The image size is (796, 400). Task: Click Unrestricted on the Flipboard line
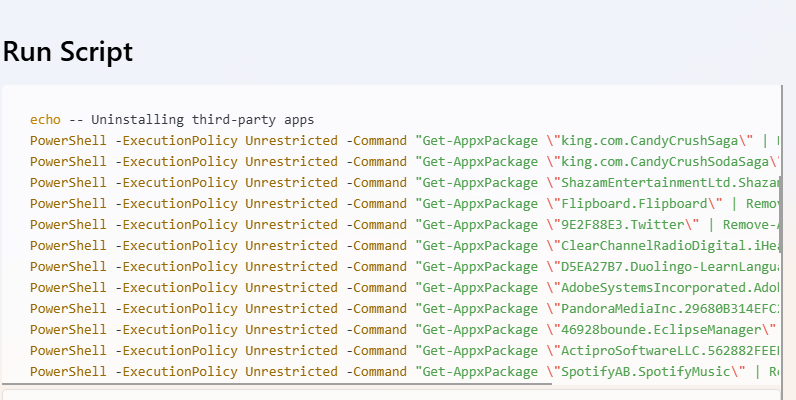(291, 203)
